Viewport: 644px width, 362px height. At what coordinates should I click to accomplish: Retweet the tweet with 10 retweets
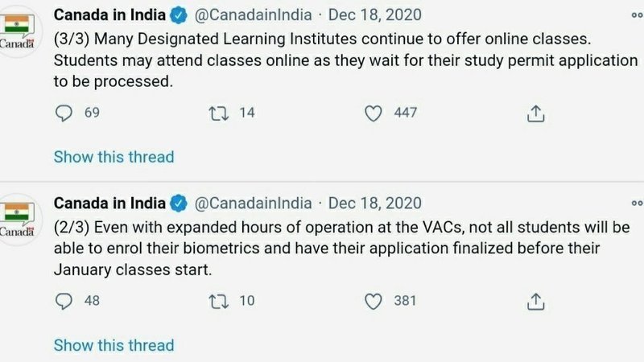click(217, 301)
